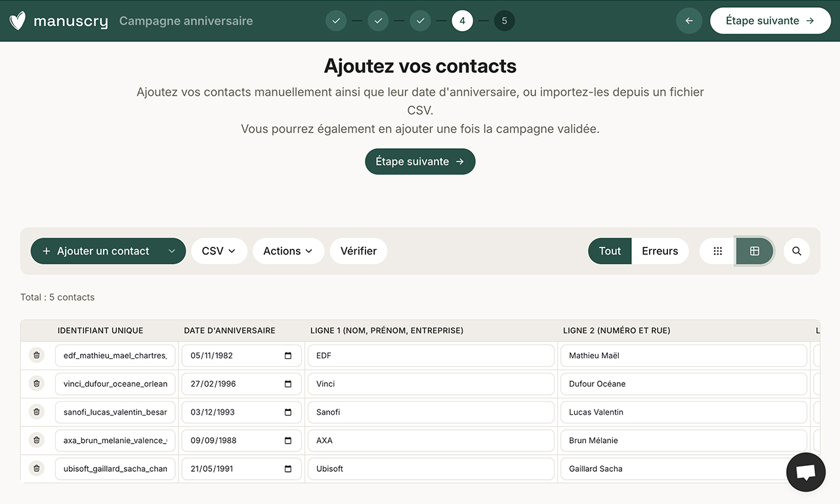Open the Actions dropdown
The image size is (840, 504).
pos(288,251)
